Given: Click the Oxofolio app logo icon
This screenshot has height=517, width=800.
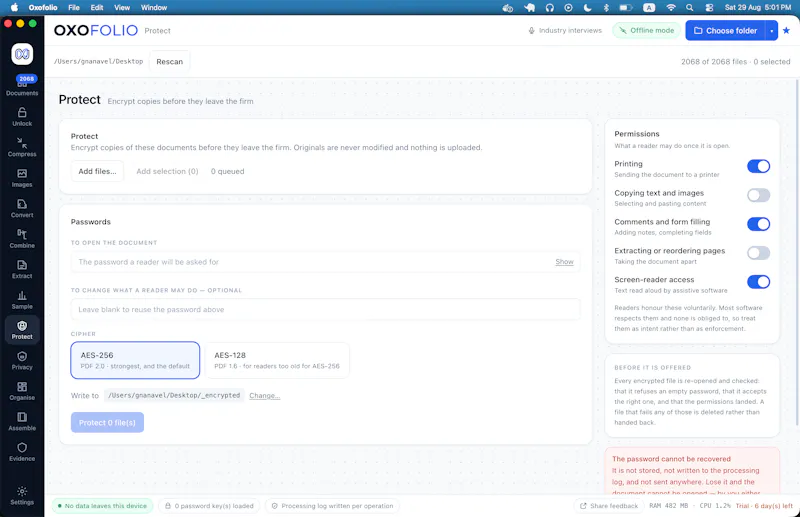Looking at the screenshot, I should (22, 54).
